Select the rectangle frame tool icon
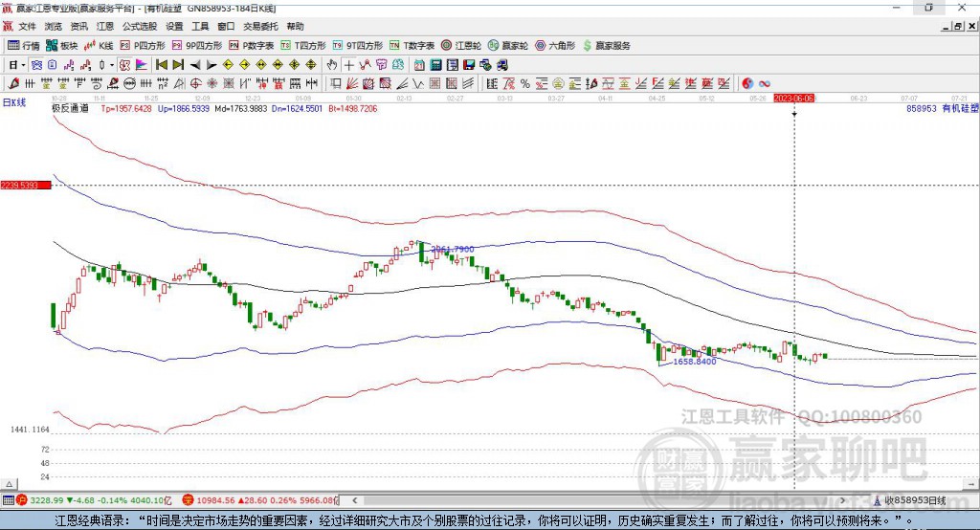980x530 pixels. (x=336, y=84)
